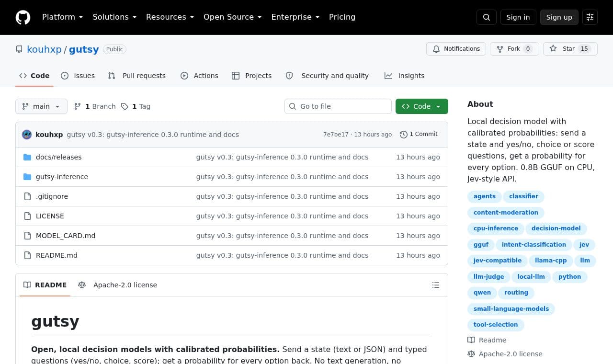Open appearance settings icon in header
The height and width of the screenshot is (364, 613).
pyautogui.click(x=590, y=17)
